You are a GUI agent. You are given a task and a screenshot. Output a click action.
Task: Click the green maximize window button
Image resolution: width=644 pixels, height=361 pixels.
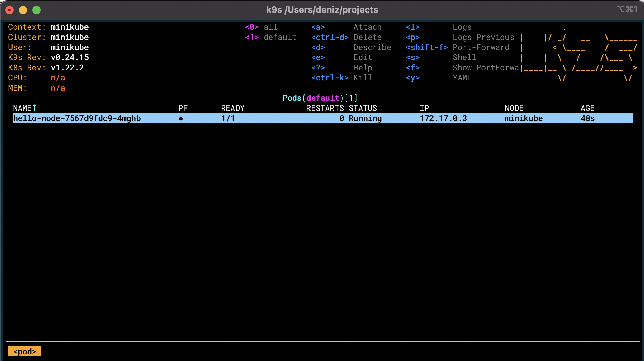(x=36, y=10)
